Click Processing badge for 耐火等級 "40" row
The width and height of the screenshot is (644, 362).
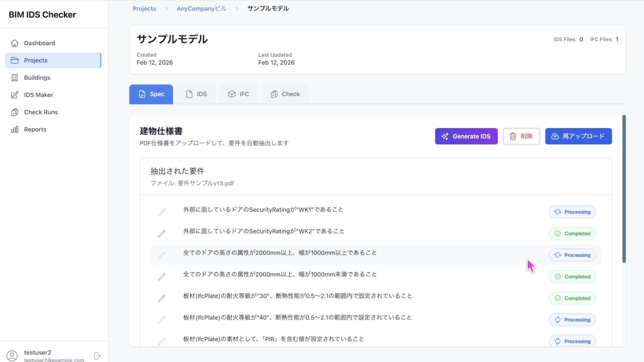pos(572,320)
